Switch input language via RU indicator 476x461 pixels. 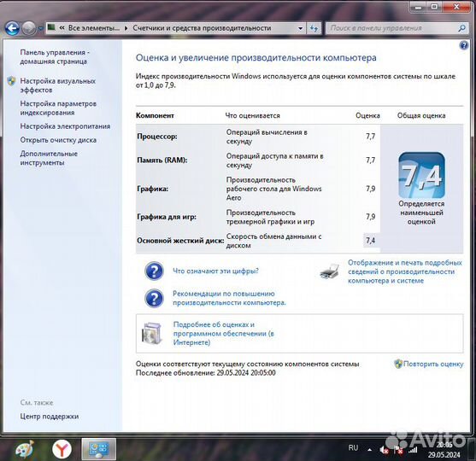(x=353, y=448)
